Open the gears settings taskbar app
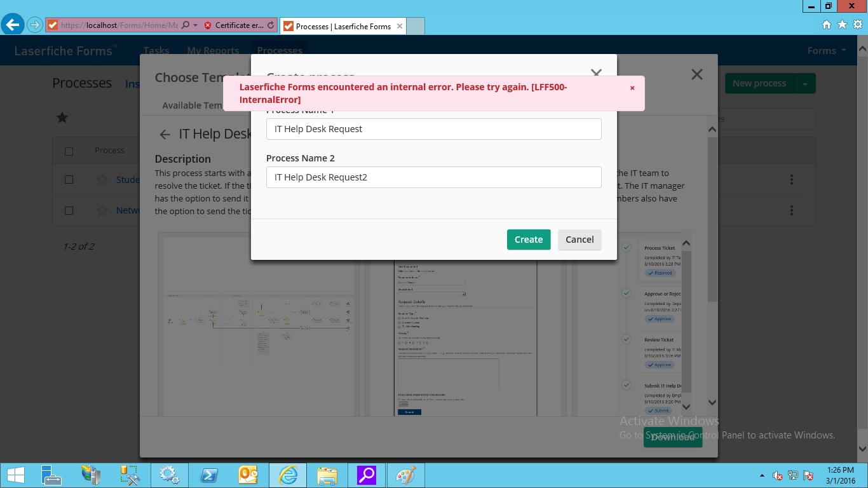The height and width of the screenshot is (488, 868). click(x=169, y=475)
